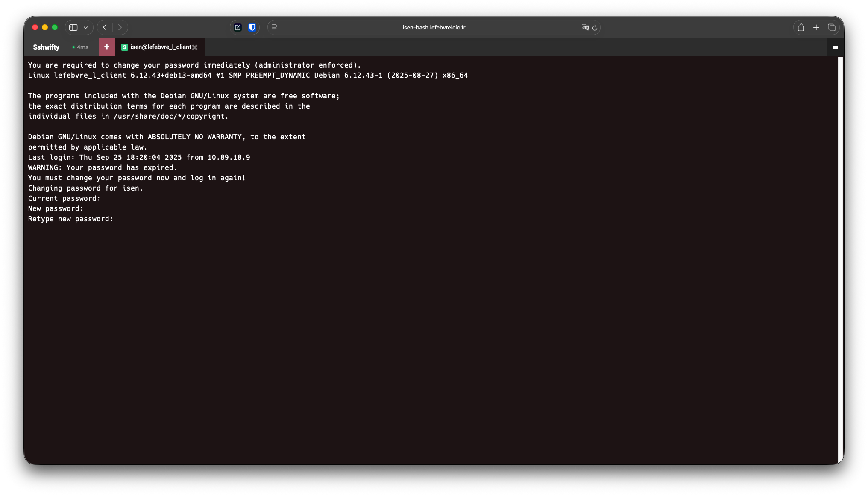Expand sidebar tab group dropdown chevron

[x=86, y=27]
